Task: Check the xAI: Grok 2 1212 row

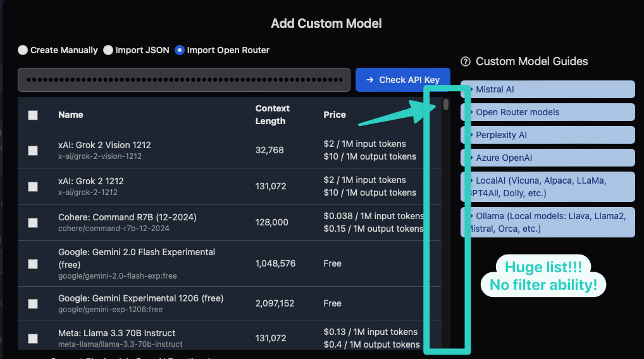Action: [x=33, y=187]
